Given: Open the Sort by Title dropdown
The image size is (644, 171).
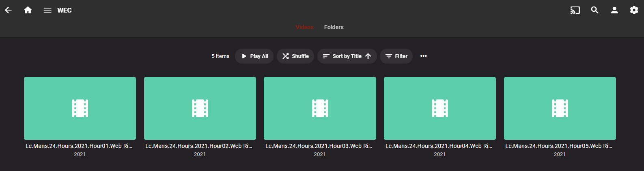Looking at the screenshot, I should click(347, 56).
